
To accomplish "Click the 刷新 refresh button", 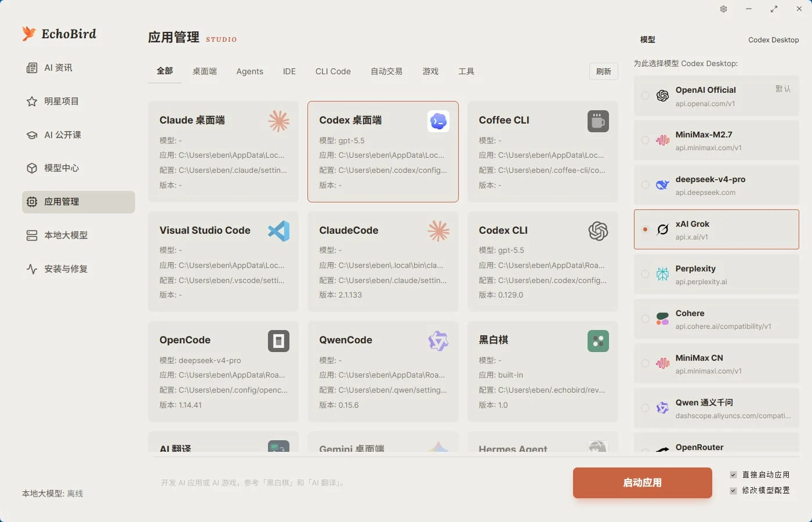I will [604, 71].
